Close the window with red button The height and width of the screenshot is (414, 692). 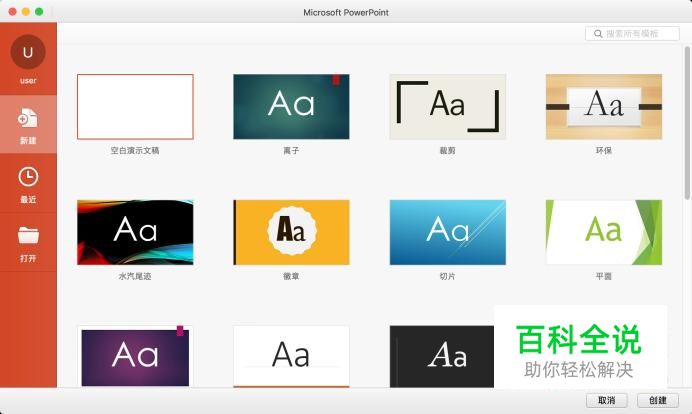[x=13, y=12]
